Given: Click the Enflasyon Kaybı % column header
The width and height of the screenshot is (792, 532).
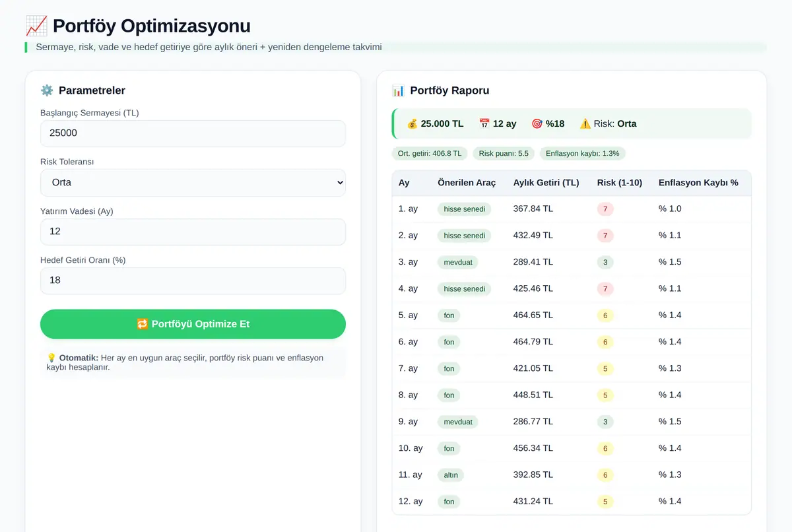Looking at the screenshot, I should point(698,183).
